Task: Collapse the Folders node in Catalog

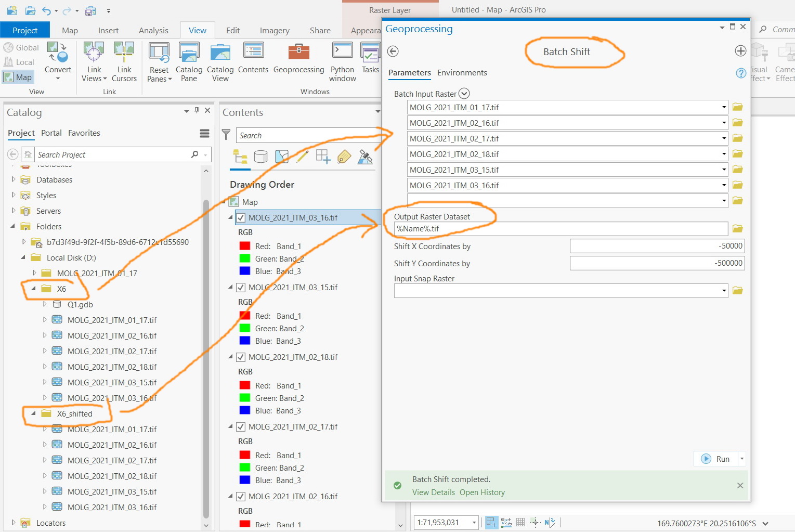Action: 13,226
